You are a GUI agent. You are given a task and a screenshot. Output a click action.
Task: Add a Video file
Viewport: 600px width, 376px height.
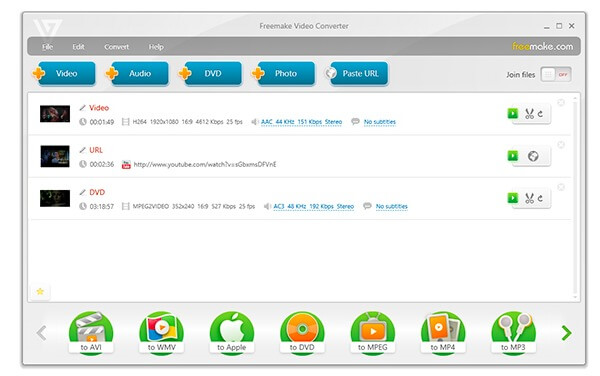[x=64, y=73]
